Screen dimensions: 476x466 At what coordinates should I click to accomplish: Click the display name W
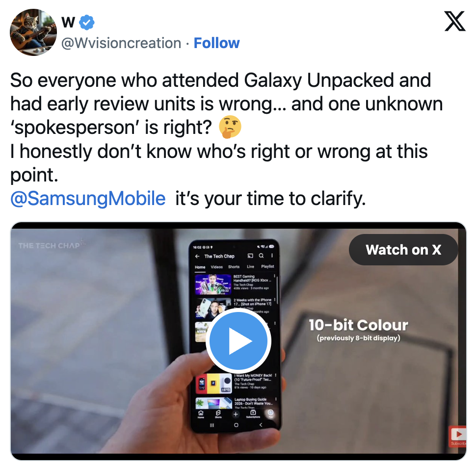tap(68, 22)
